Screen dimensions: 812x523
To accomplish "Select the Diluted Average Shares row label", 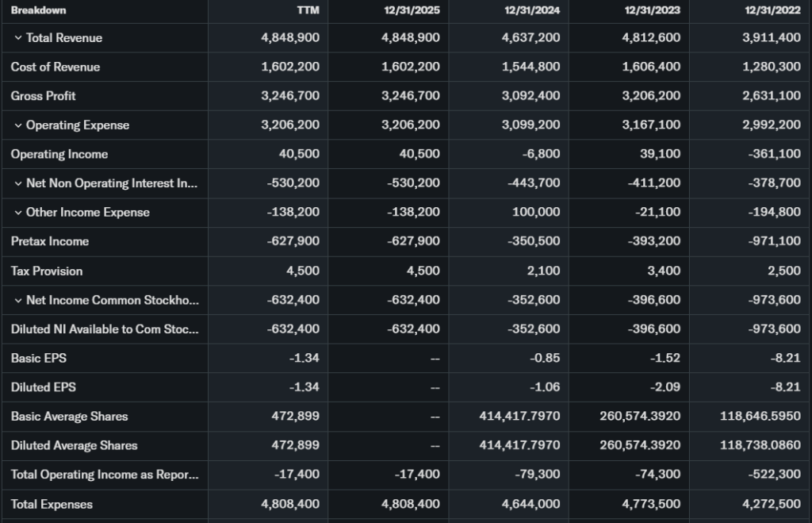I will [75, 445].
